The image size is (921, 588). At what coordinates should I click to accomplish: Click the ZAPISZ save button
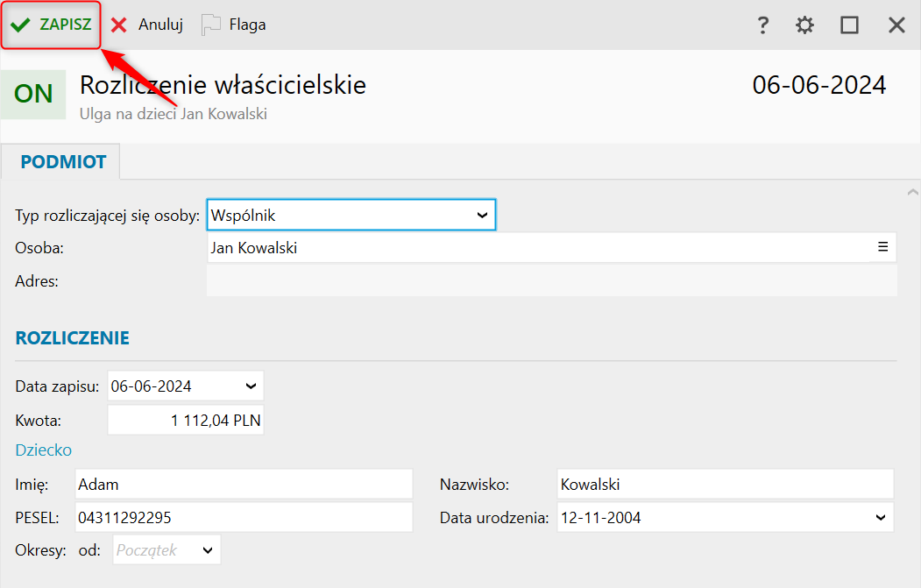pos(52,25)
